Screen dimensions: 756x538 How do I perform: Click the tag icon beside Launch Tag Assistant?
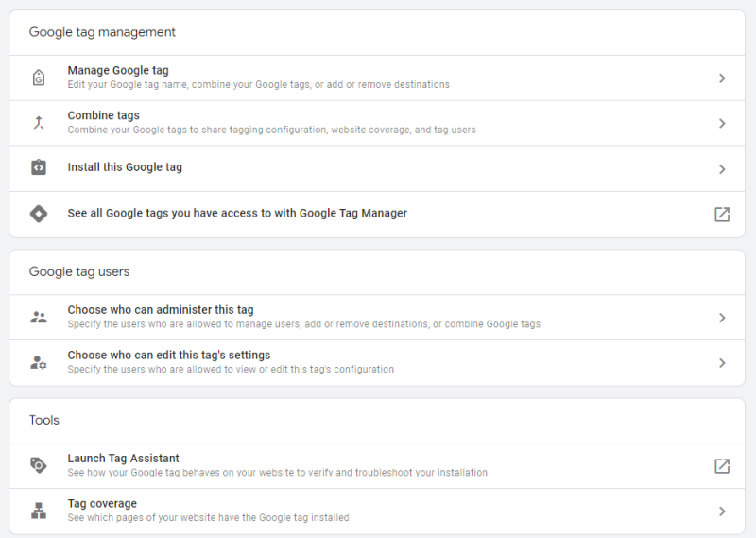point(39,465)
